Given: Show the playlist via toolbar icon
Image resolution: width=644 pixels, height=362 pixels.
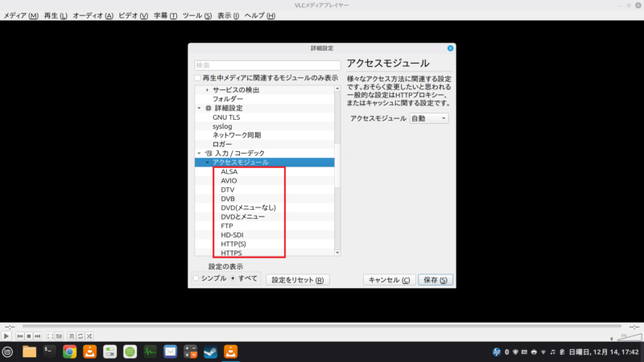Looking at the screenshot, I should (71, 335).
